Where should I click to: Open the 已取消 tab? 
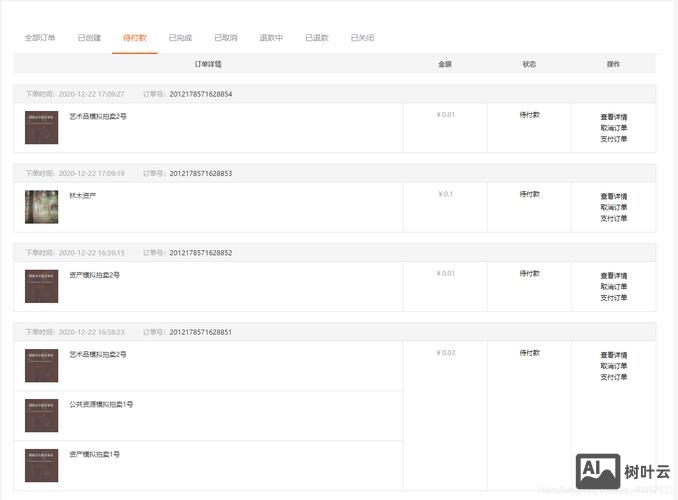tap(226, 38)
